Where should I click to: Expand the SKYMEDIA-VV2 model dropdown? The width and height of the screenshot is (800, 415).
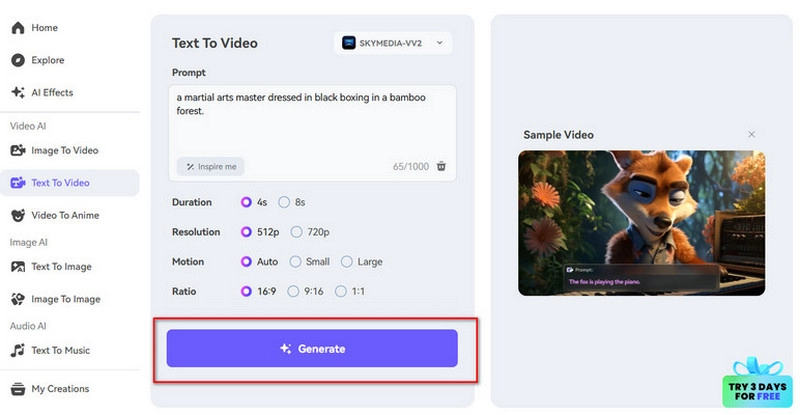tap(393, 43)
